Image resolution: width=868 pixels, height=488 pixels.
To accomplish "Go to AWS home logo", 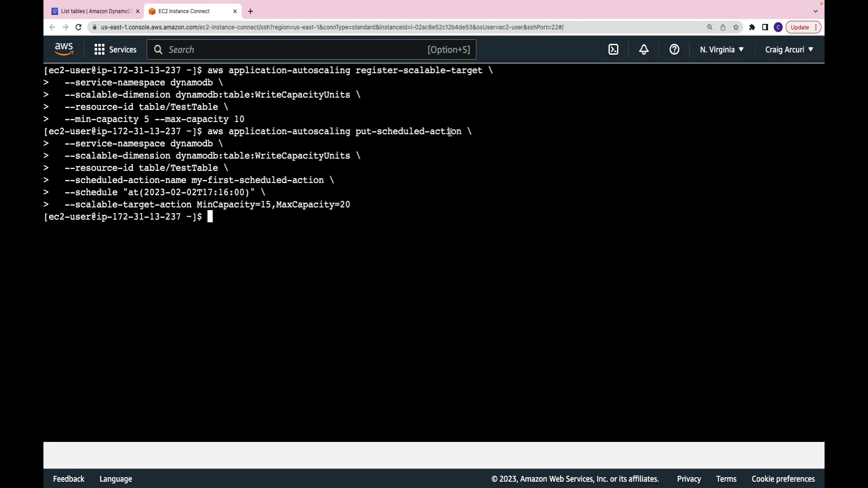I will [64, 49].
